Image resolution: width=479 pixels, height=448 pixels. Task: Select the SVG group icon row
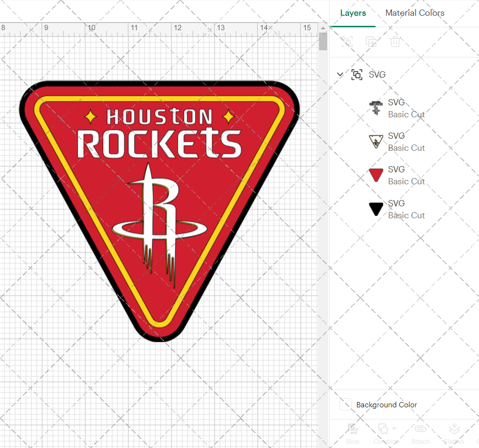click(x=356, y=75)
